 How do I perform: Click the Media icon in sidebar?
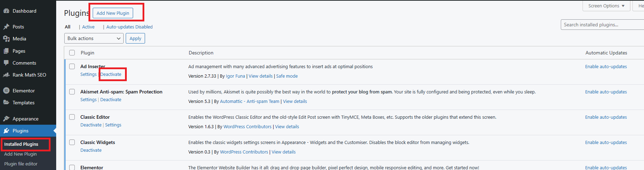click(x=6, y=39)
